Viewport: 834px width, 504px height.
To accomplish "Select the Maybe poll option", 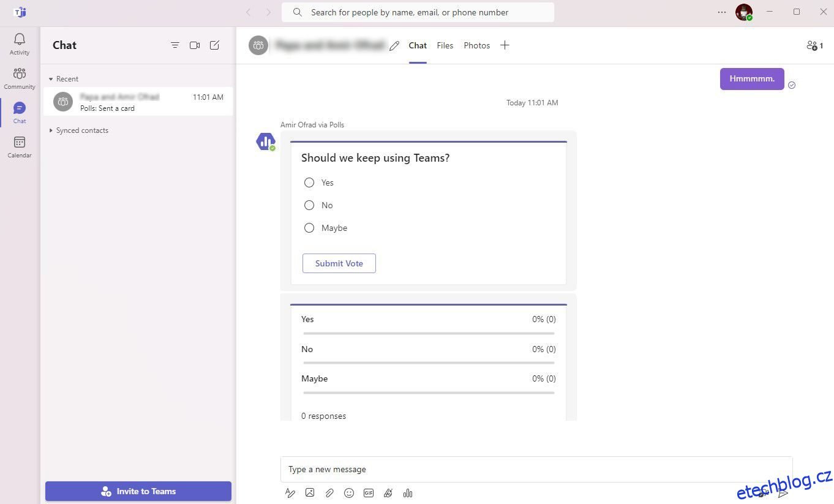I will click(x=309, y=228).
